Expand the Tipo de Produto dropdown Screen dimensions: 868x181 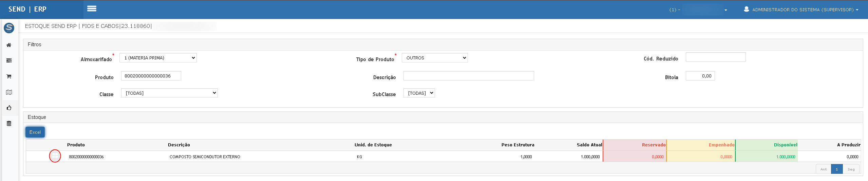coord(434,58)
